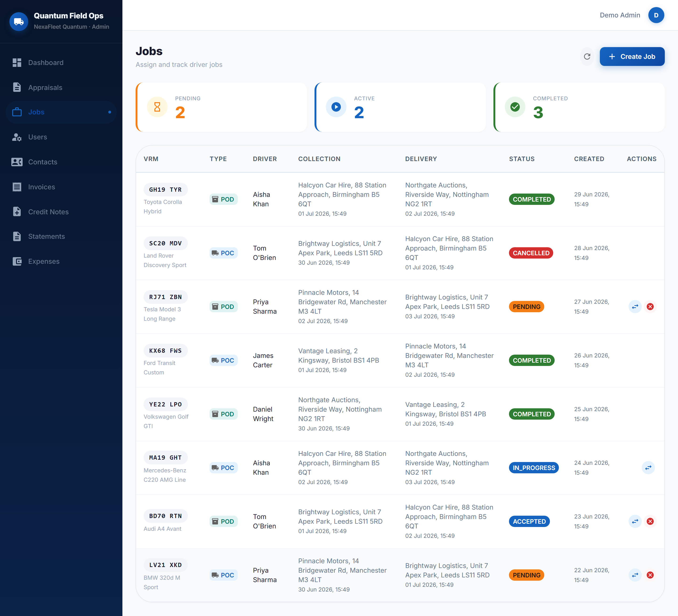The height and width of the screenshot is (616, 678).
Task: Click the POD type badge for GH19 TYR
Action: [223, 199]
